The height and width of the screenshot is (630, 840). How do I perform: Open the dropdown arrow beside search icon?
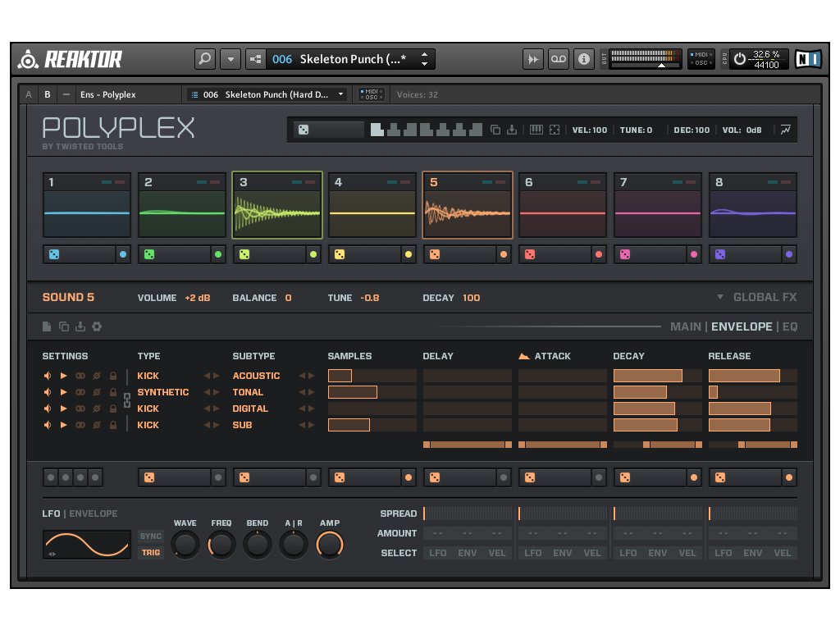pyautogui.click(x=231, y=59)
